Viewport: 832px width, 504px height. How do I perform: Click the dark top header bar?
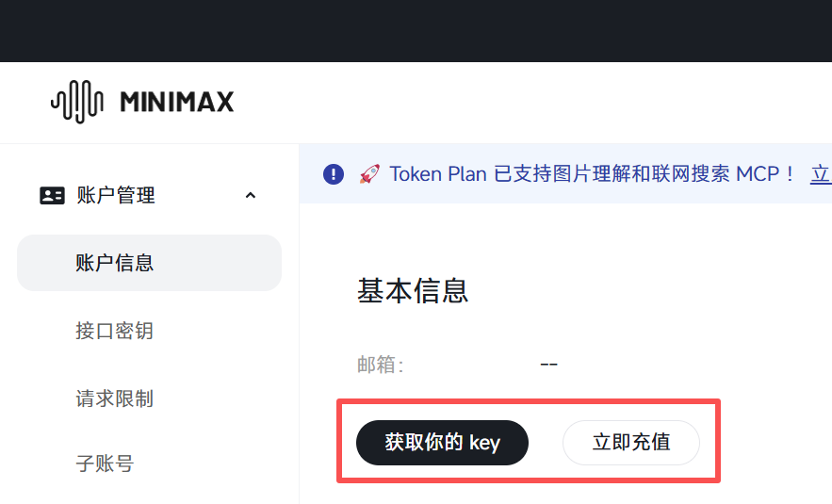(x=416, y=30)
